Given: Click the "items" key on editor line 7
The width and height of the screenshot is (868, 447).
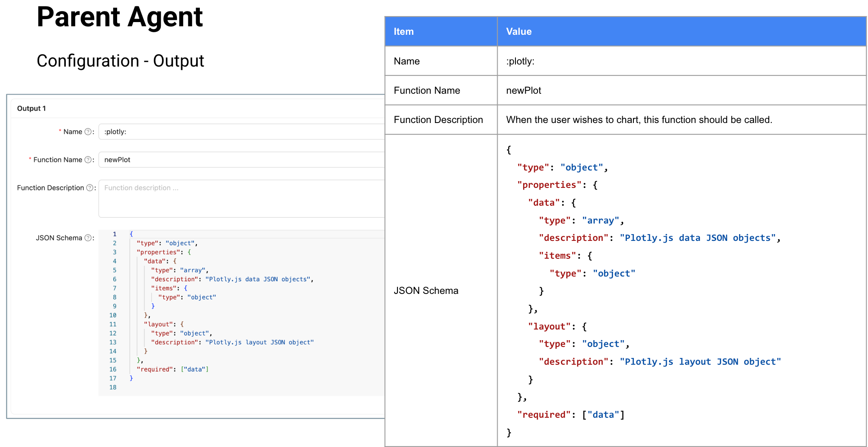Looking at the screenshot, I should pos(164,288).
